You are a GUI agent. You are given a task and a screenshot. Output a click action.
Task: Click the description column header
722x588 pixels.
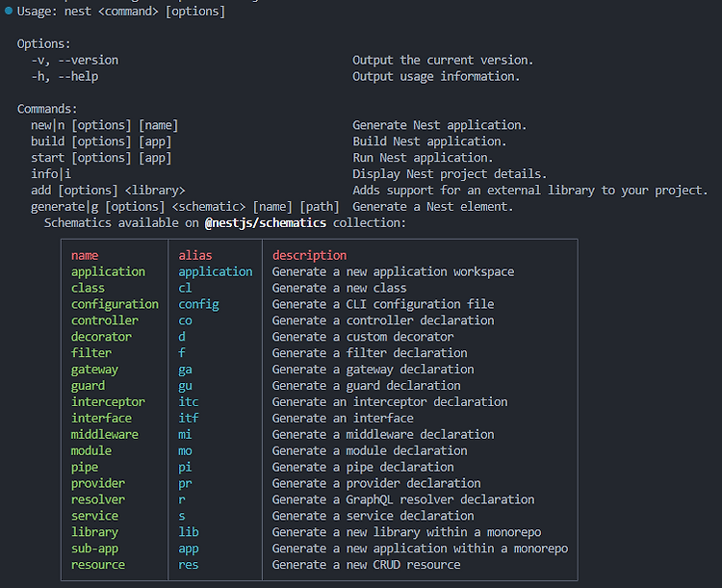point(309,256)
